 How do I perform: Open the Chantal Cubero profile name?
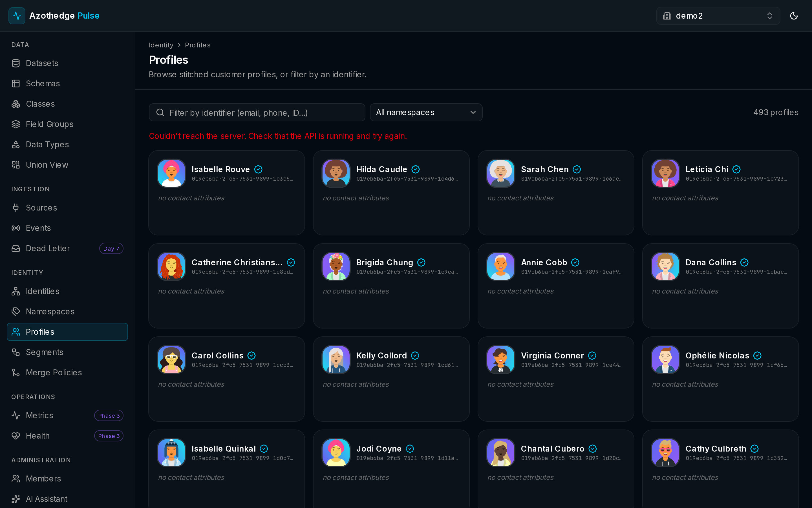pos(552,448)
